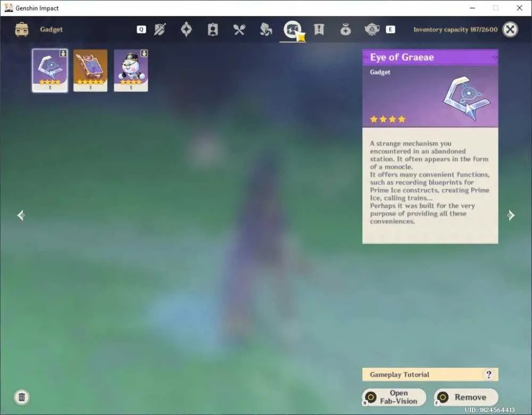
Task: Click the Remove button
Action: pos(466,397)
